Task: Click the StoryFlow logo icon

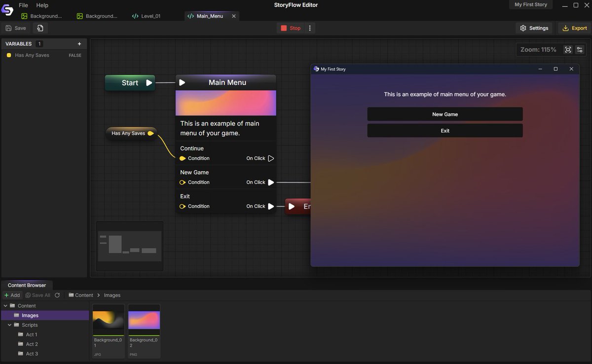Action: pos(7,9)
